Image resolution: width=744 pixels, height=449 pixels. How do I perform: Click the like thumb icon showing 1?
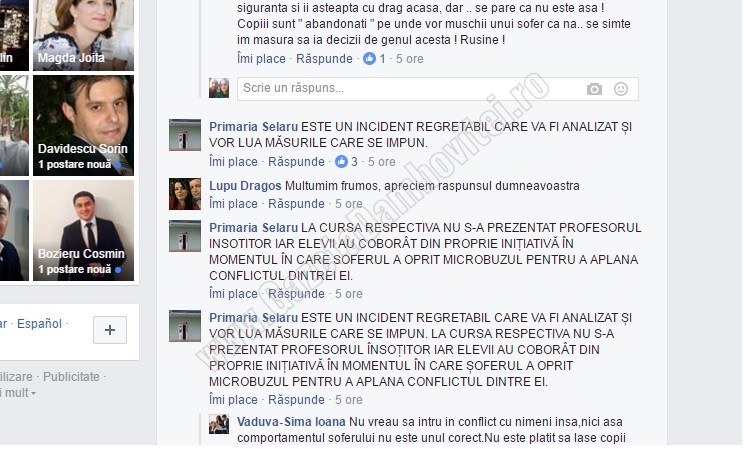(x=369, y=59)
